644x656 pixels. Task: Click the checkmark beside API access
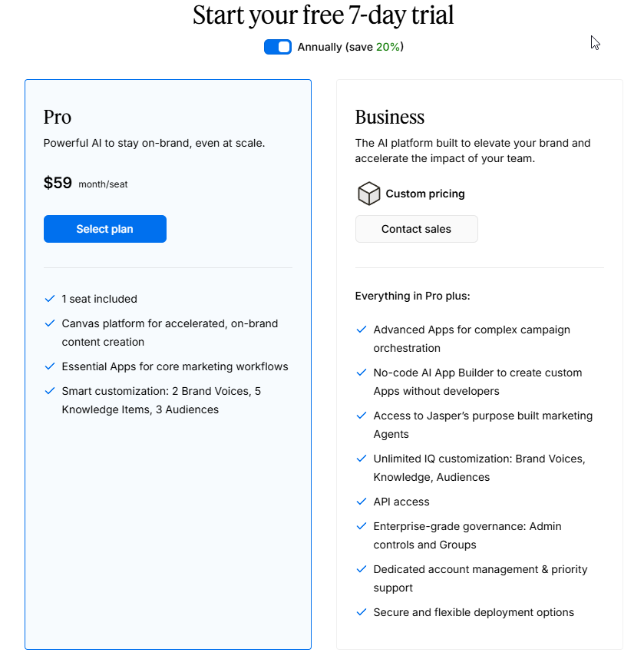(362, 502)
